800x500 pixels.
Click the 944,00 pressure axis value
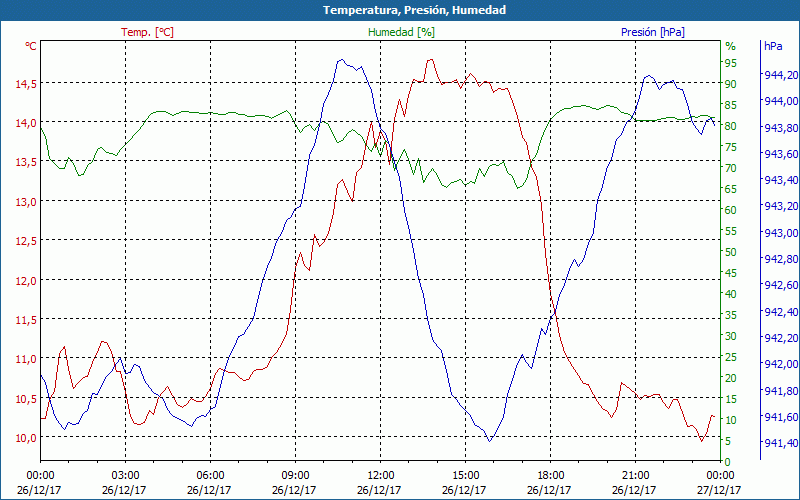(x=781, y=101)
